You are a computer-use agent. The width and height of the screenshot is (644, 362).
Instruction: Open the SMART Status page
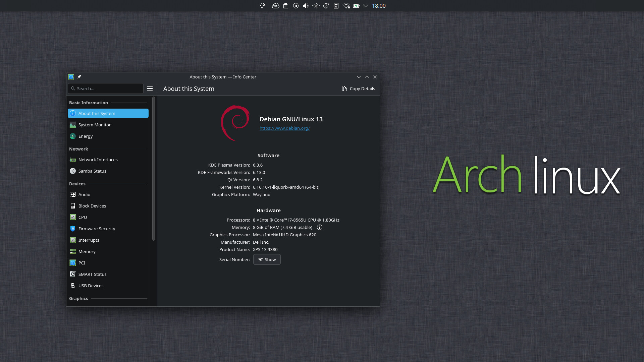click(x=92, y=274)
